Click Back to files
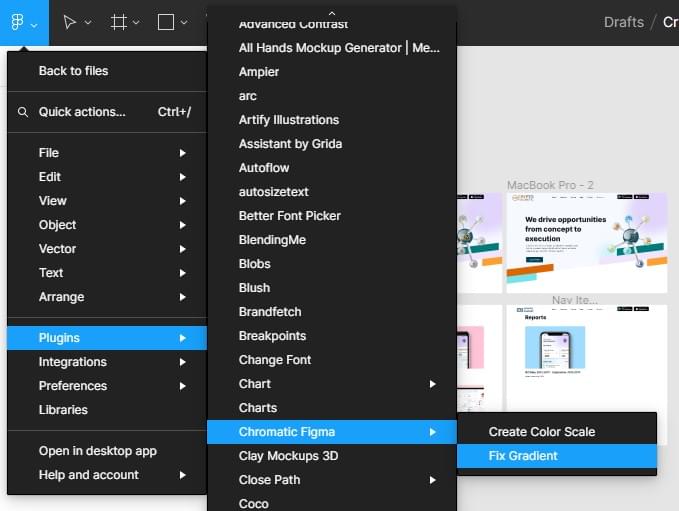The image size is (679, 511). [73, 71]
